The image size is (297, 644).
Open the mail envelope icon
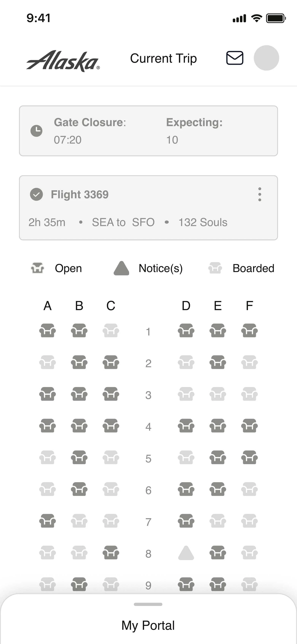pyautogui.click(x=235, y=58)
